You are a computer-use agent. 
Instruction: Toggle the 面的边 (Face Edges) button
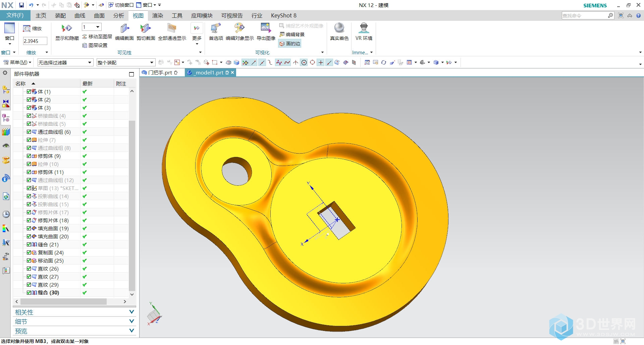coord(290,44)
